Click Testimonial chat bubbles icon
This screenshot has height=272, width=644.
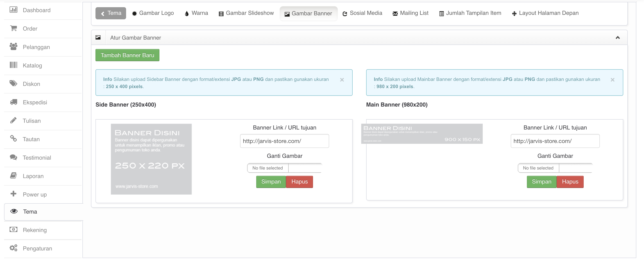tap(13, 157)
